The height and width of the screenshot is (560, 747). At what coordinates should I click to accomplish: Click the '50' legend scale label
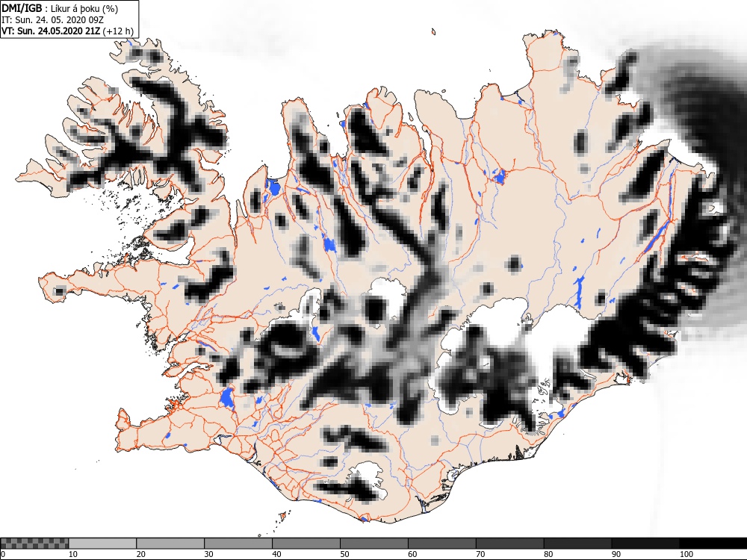pos(344,554)
